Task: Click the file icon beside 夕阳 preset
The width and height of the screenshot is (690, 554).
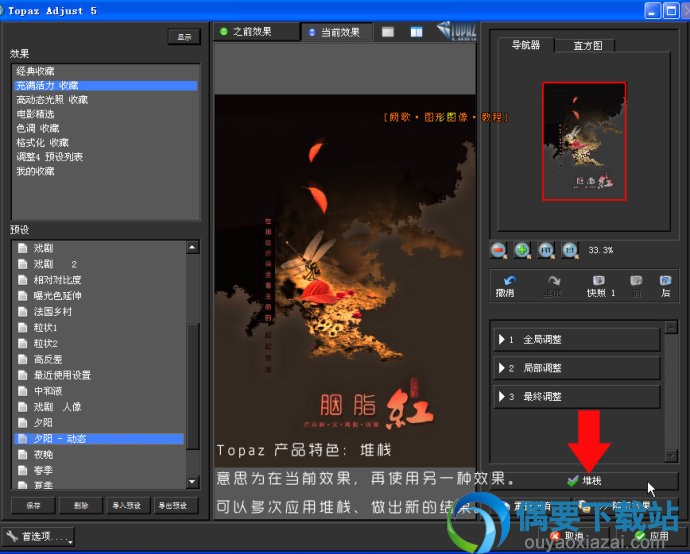Action: click(x=22, y=422)
